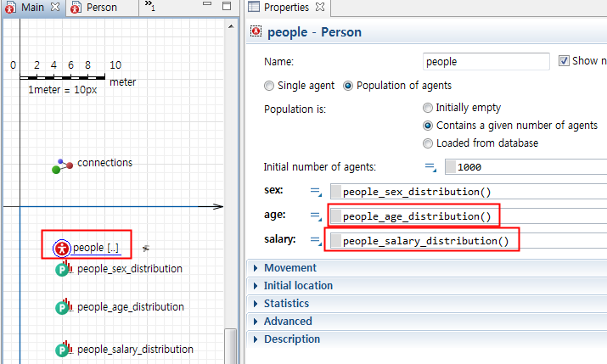Click the salary parameter value field

469,241
